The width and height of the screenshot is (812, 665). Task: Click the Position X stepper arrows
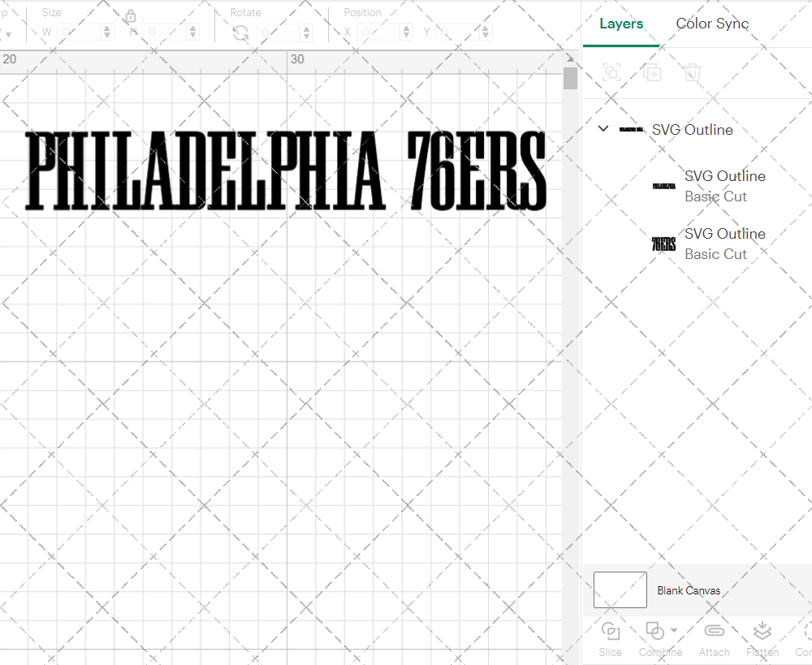(x=407, y=32)
